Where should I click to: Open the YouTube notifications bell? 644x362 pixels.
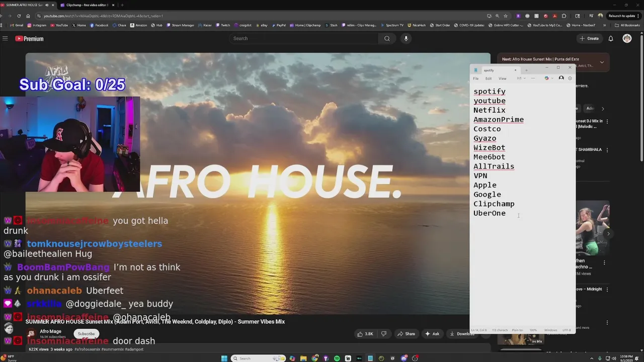[611, 39]
